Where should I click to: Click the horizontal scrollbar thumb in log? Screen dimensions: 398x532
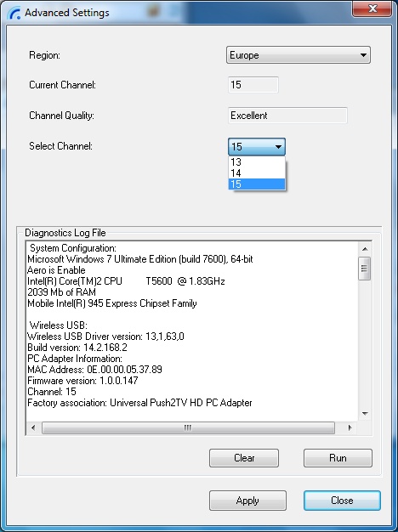188,427
